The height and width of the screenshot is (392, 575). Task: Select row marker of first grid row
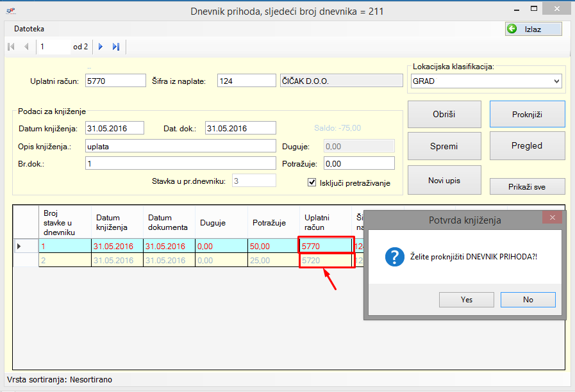click(19, 246)
